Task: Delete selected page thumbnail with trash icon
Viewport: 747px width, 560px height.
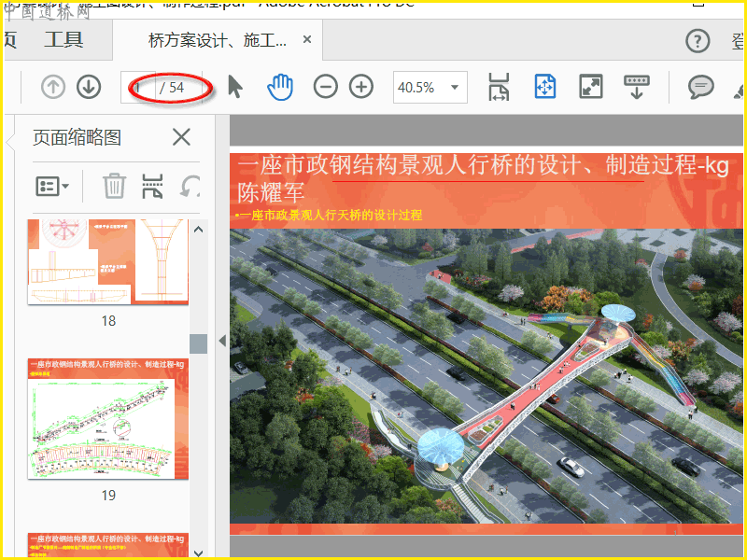Action: point(114,185)
